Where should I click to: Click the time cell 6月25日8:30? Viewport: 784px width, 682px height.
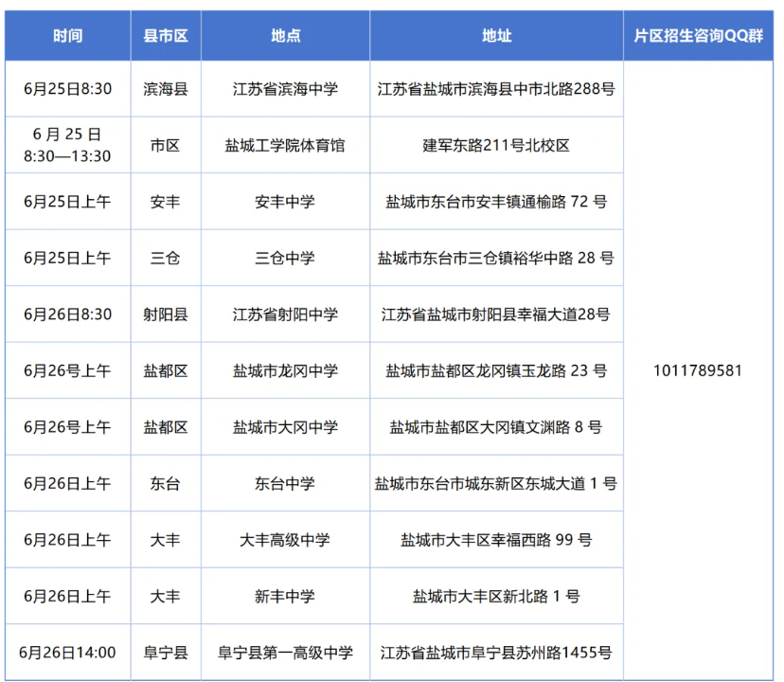(68, 89)
